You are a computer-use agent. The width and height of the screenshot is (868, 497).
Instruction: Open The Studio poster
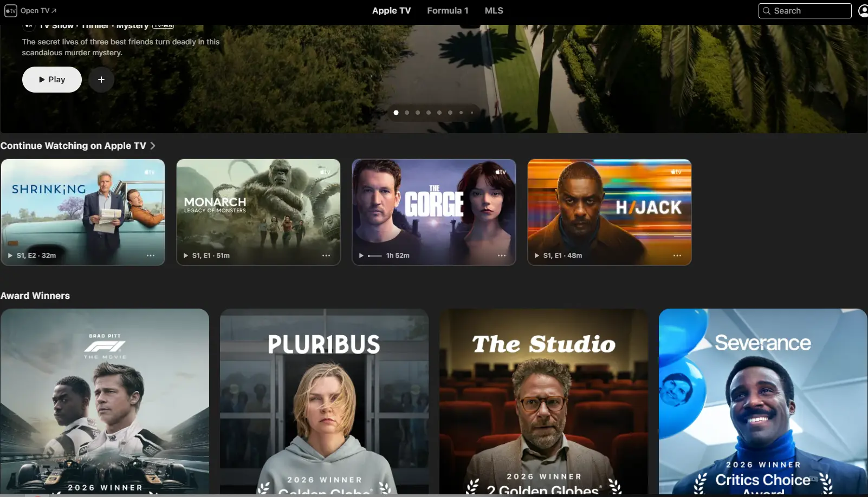tap(543, 401)
